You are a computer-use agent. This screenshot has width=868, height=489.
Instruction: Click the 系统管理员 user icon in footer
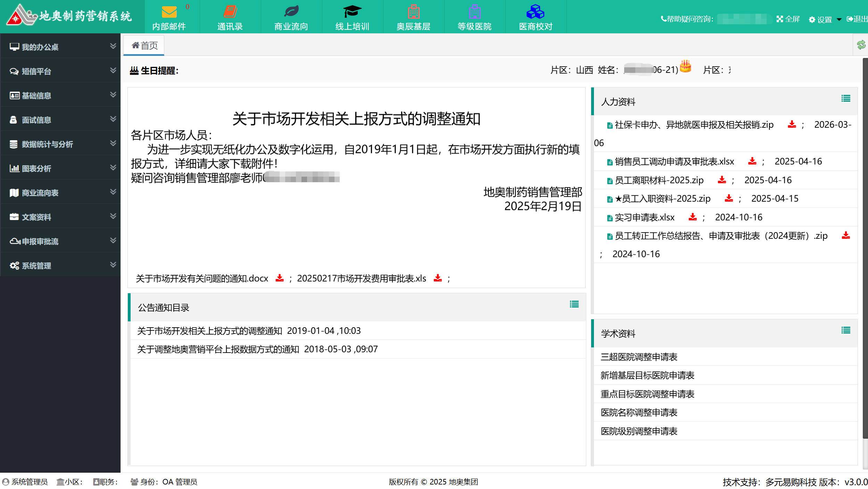pos(6,482)
